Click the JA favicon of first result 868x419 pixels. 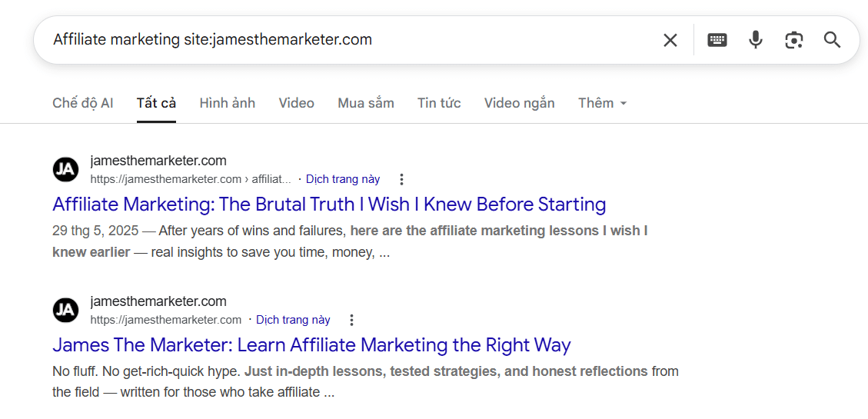(66, 169)
